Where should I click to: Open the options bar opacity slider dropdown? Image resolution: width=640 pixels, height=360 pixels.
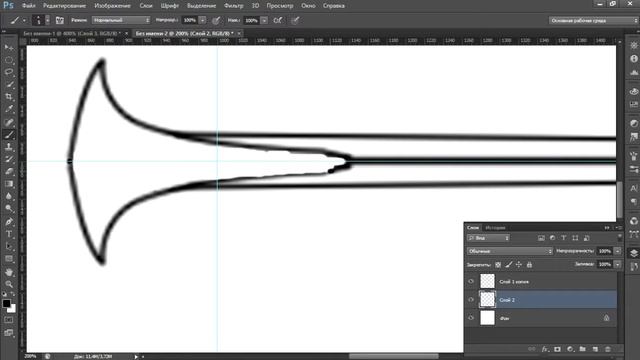[x=202, y=20]
